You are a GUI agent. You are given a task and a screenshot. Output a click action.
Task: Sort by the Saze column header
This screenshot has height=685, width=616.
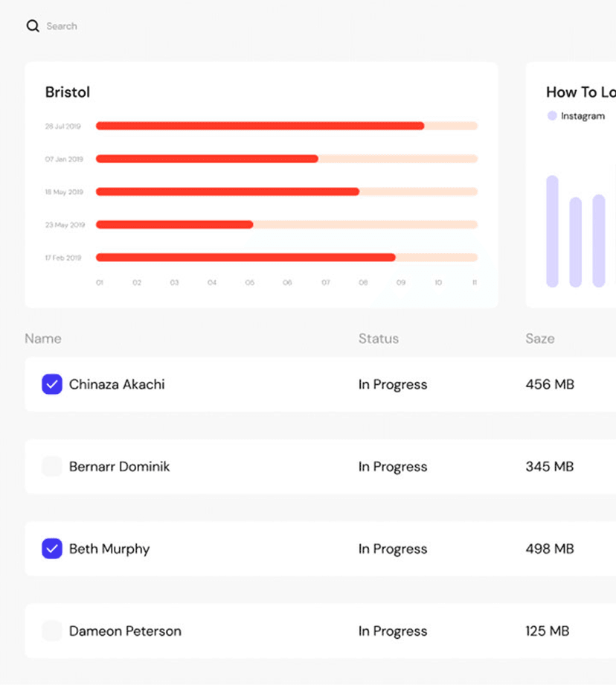click(539, 339)
